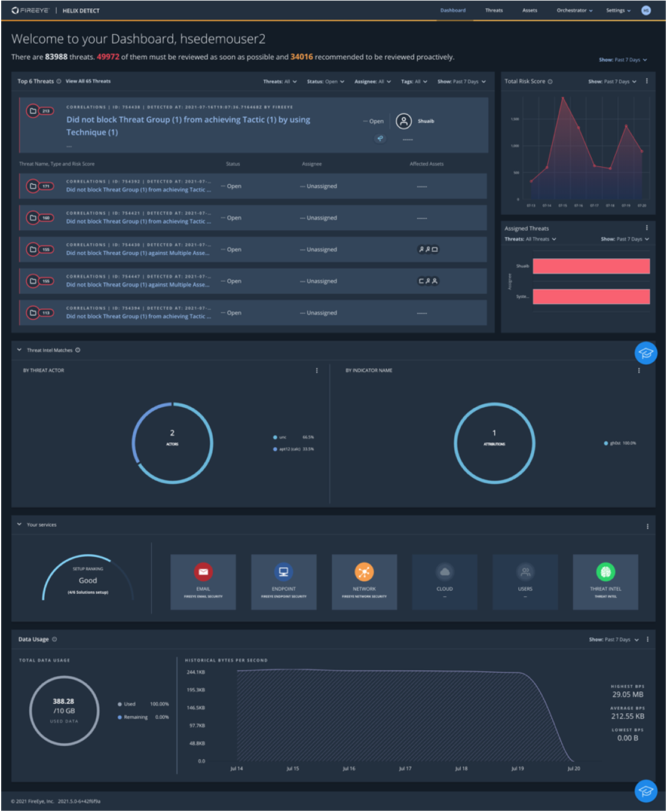The image size is (667, 812).
Task: Collapse the Your services section
Action: click(x=19, y=524)
